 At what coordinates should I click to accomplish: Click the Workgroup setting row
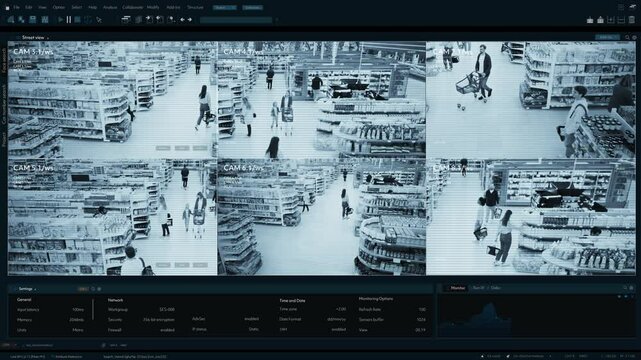tap(141, 310)
